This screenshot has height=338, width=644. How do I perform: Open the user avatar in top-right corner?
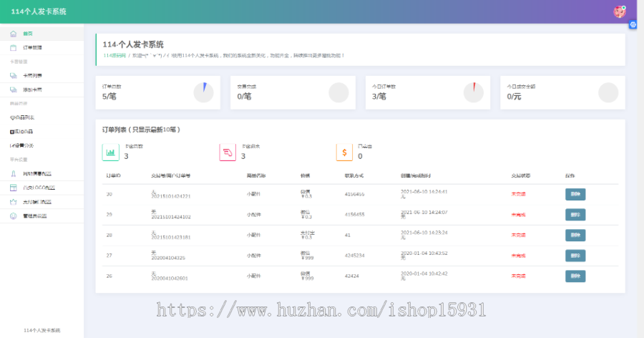[620, 11]
